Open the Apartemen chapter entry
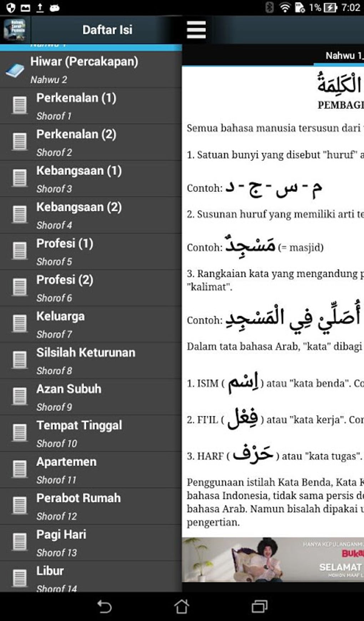The image size is (364, 621). [91, 470]
